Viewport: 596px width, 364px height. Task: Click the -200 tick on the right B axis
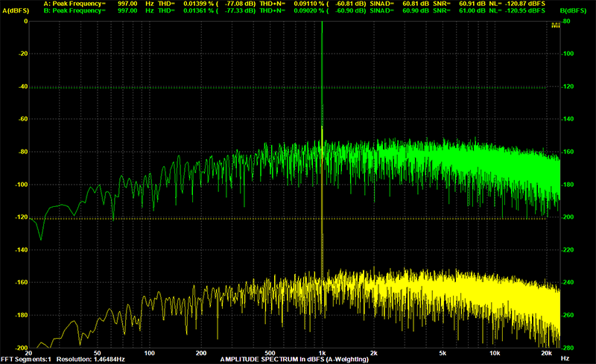pyautogui.click(x=568, y=217)
